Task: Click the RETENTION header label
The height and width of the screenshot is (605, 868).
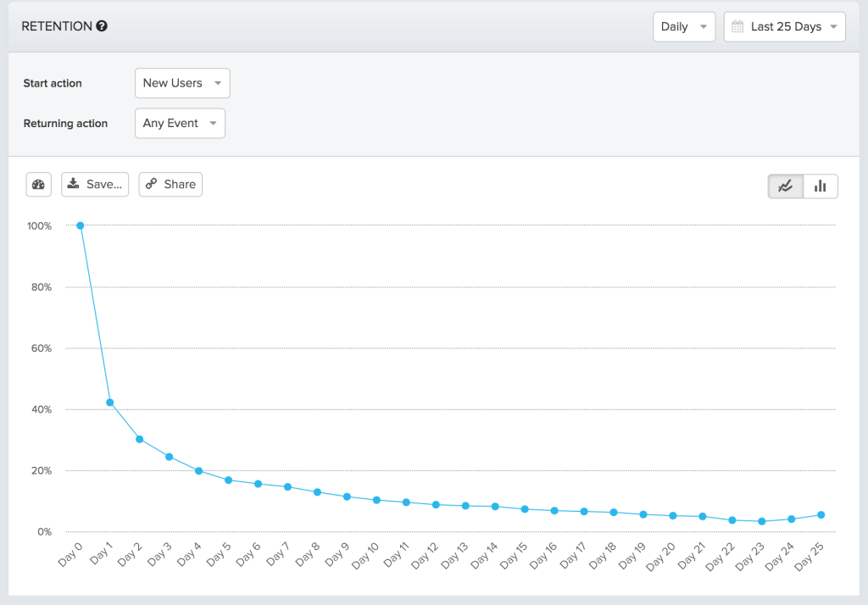Action: [x=56, y=25]
